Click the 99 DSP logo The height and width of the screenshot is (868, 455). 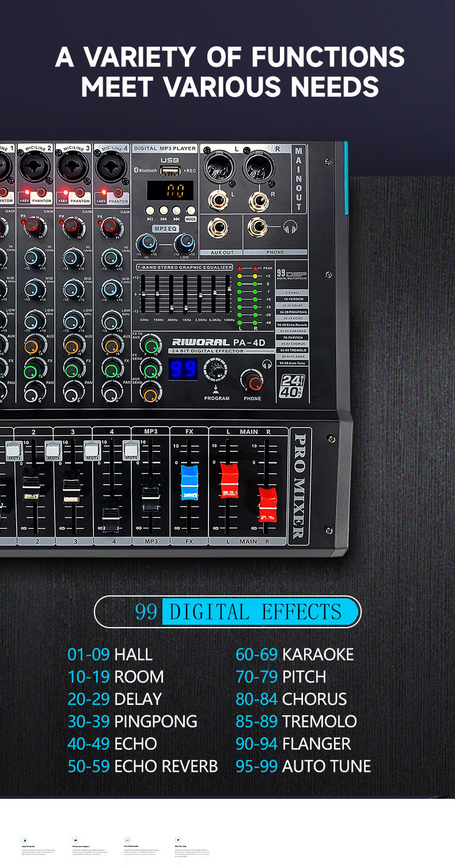pos(292,274)
